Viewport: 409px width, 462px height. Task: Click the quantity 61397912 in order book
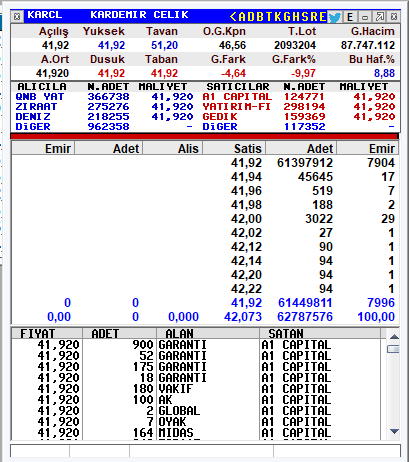click(305, 163)
